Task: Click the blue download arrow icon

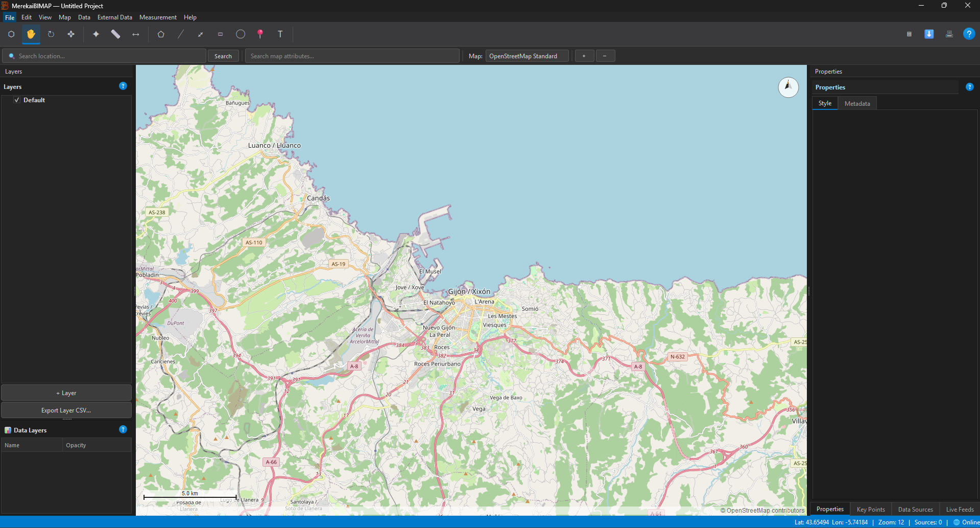Action: point(929,34)
